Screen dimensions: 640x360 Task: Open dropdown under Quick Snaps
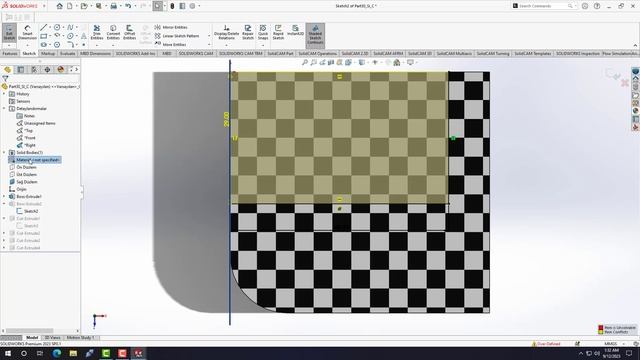click(x=263, y=45)
